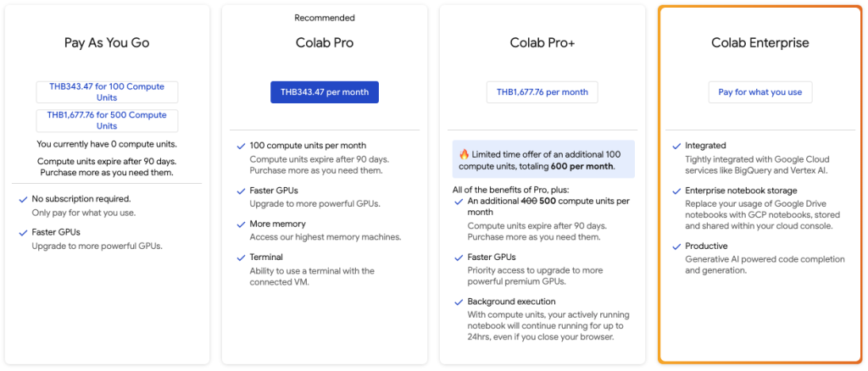Image resolution: width=868 pixels, height=371 pixels.
Task: Click checkmark beside Enterprise notebook storage
Action: [676, 191]
